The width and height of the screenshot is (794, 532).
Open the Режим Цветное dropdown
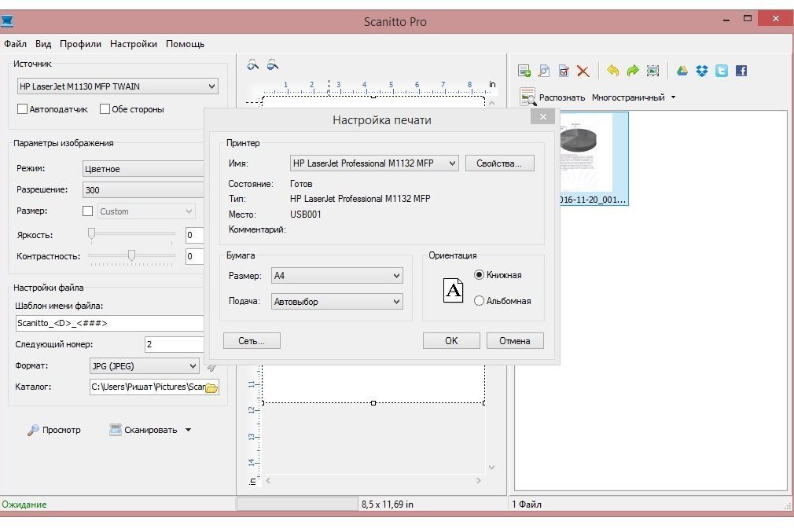click(x=143, y=169)
